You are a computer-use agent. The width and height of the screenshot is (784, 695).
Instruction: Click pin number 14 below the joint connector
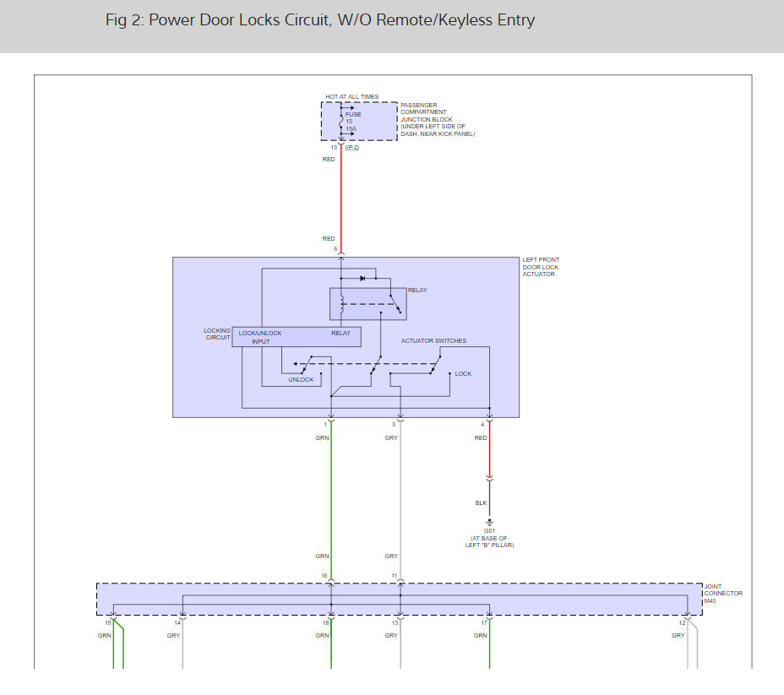(177, 623)
